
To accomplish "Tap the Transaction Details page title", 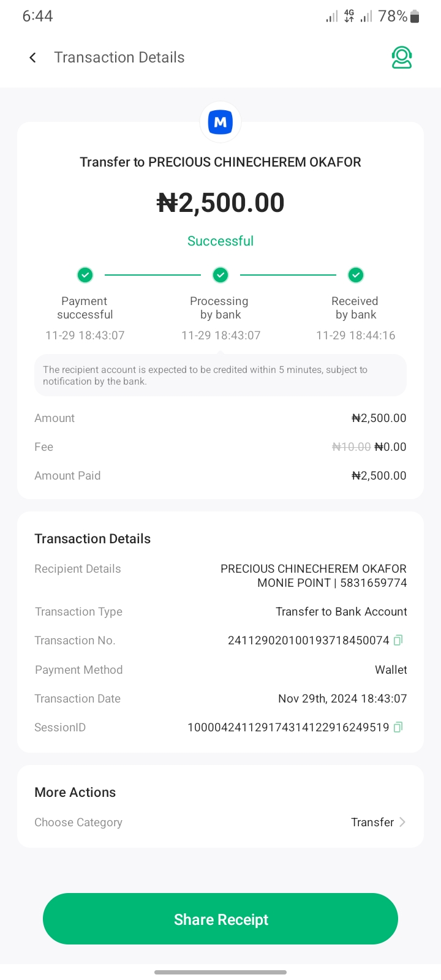I will click(119, 58).
